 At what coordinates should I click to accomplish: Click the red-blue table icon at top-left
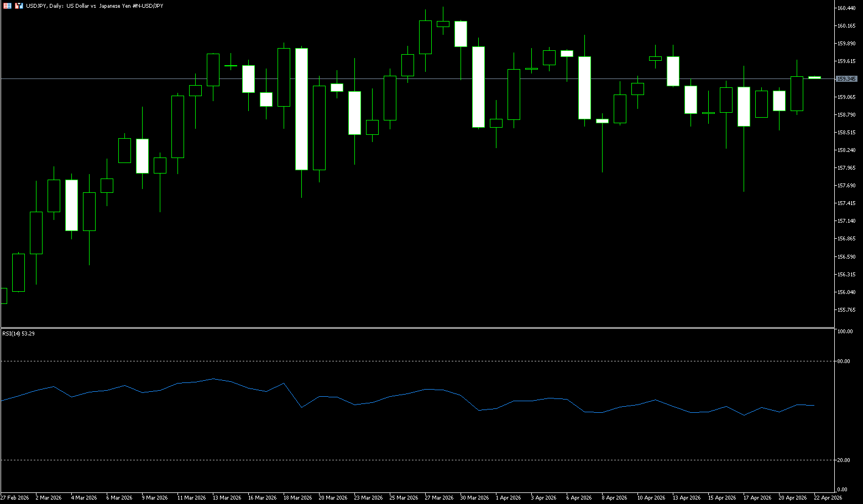[7, 6]
